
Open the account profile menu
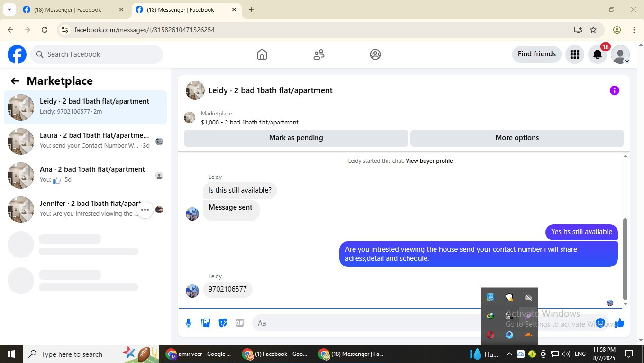pos(620,54)
